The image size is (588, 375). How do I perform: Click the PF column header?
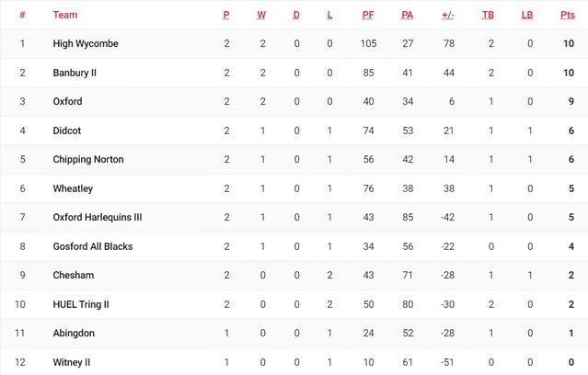(368, 16)
